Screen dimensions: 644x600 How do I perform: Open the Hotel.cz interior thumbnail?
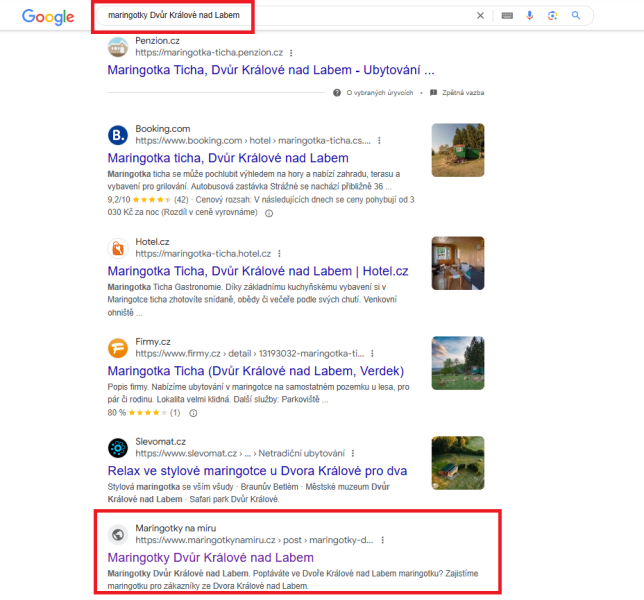(458, 263)
